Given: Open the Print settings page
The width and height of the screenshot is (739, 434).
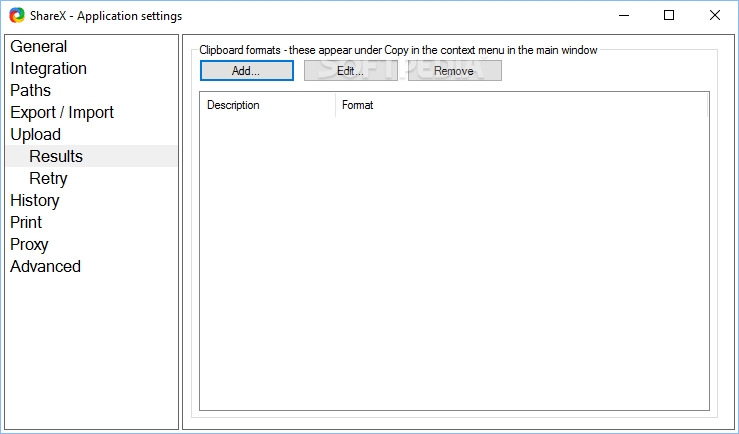Looking at the screenshot, I should coord(26,222).
